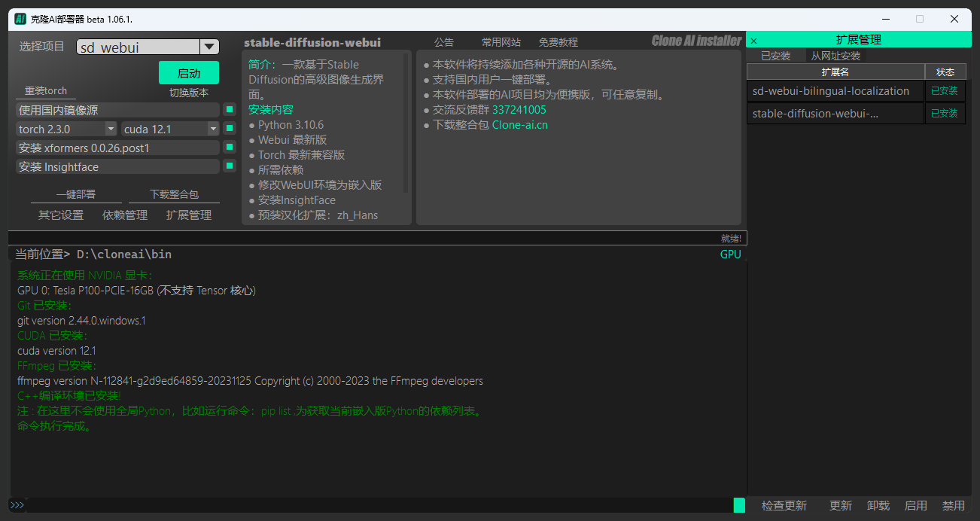This screenshot has height=521, width=980.
Task: Click 更新 extension button
Action: coord(841,506)
